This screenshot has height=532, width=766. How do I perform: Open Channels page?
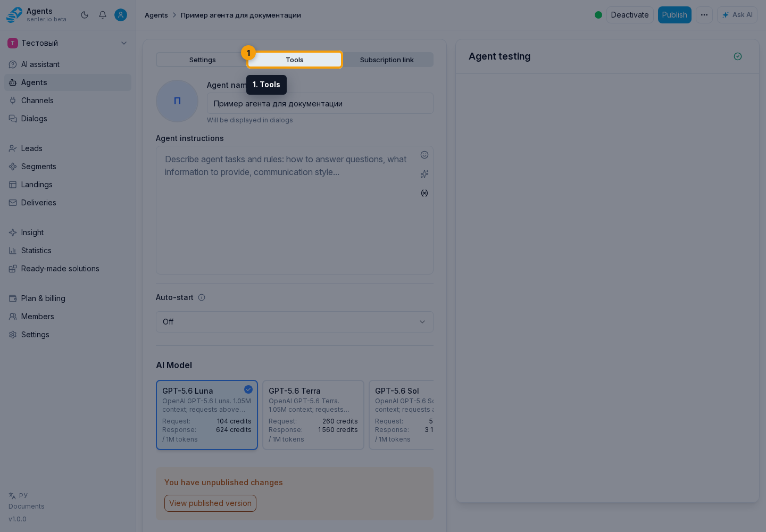68,101
